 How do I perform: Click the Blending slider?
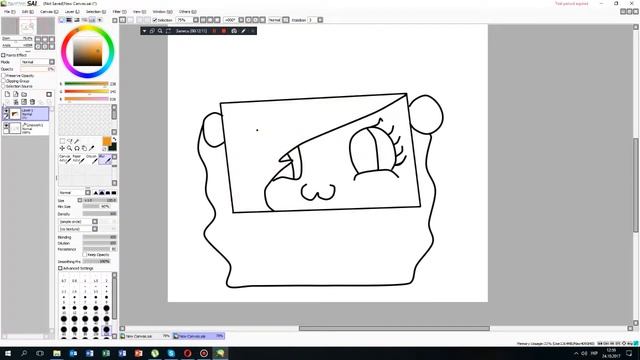pos(100,237)
